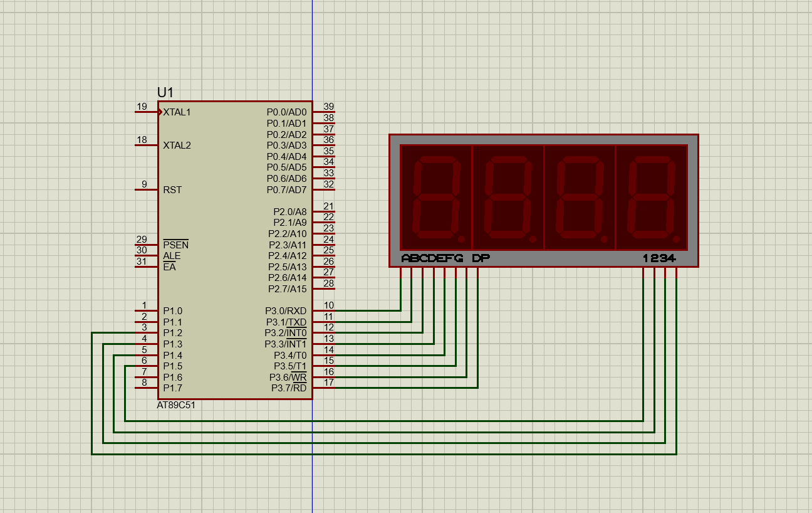Image resolution: width=812 pixels, height=513 pixels.
Task: Click pin number 19 beside XTAL1
Action: pos(142,107)
